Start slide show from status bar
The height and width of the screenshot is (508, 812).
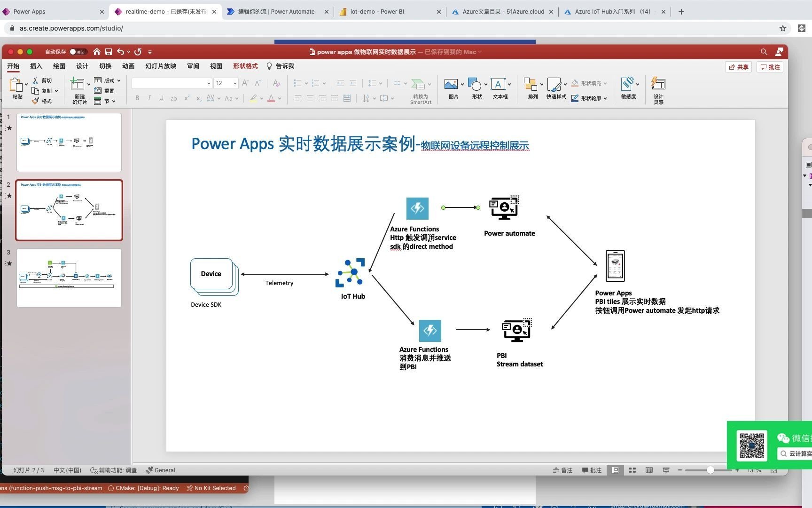[666, 470]
